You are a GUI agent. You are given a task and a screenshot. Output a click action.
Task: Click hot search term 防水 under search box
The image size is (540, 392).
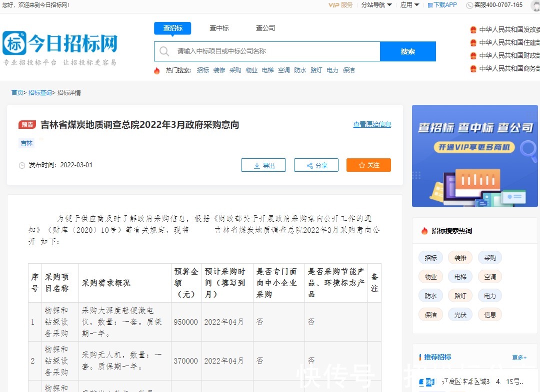point(300,70)
